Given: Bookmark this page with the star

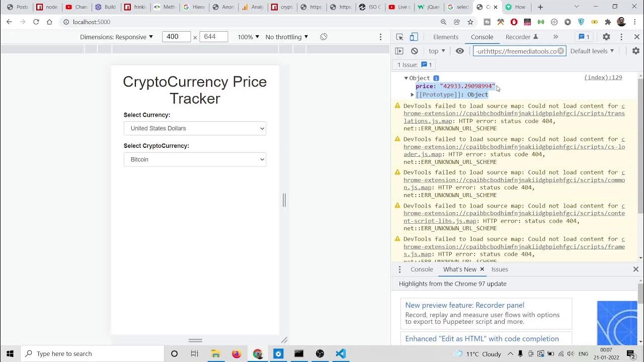Looking at the screenshot, I should pos(470,22).
